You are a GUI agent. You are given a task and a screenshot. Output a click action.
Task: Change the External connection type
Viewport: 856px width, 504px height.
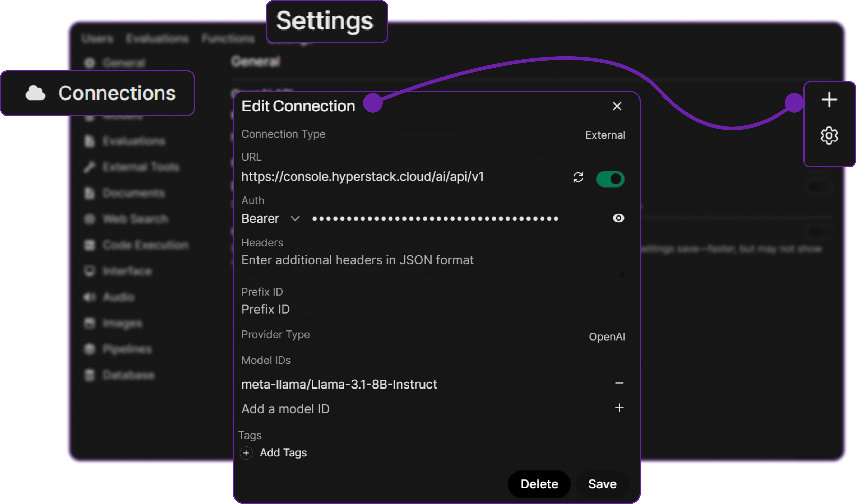click(x=605, y=135)
